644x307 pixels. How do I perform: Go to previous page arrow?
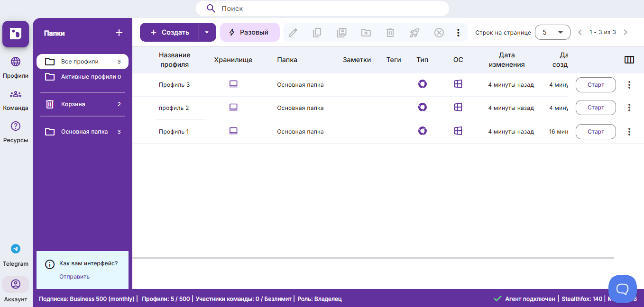tap(580, 32)
